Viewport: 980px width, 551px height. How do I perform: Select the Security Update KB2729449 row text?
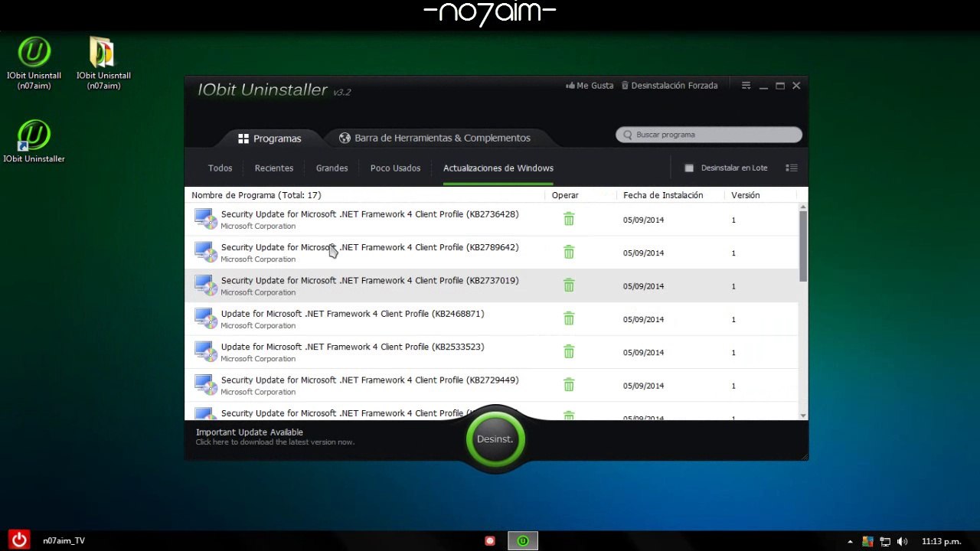pyautogui.click(x=370, y=380)
